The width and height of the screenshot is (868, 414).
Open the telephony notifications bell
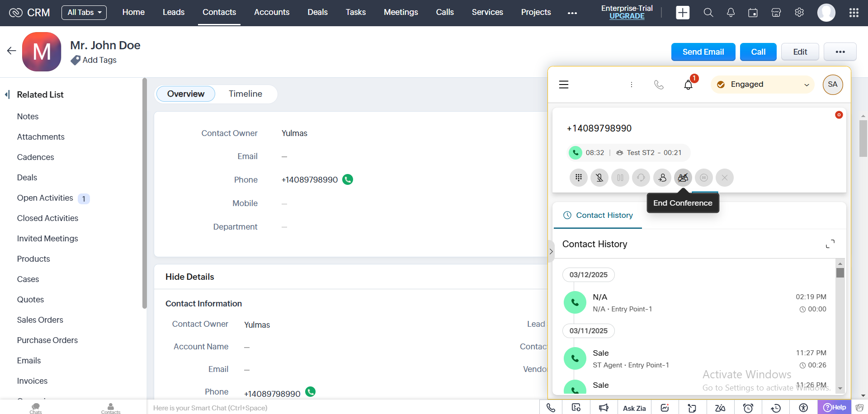click(688, 85)
